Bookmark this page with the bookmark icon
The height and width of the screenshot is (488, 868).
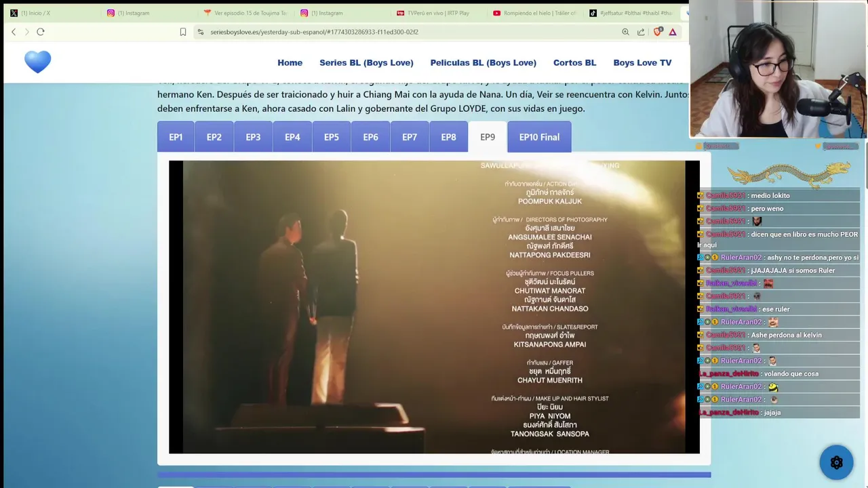coord(183,32)
